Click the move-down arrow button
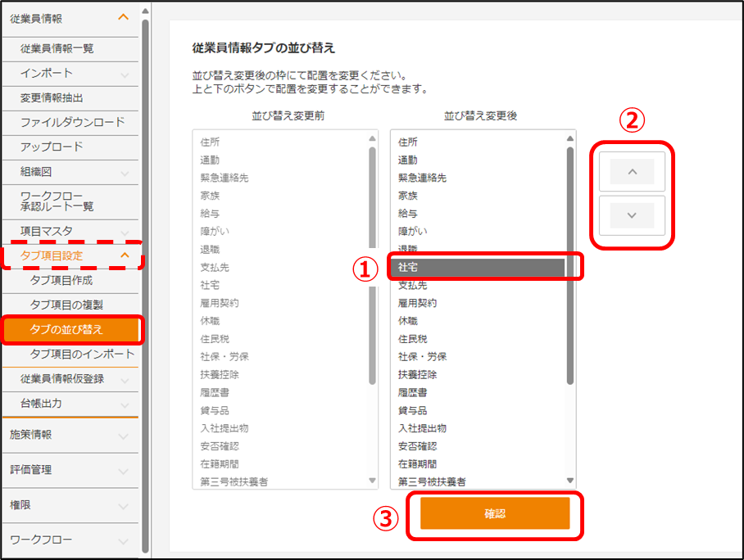 632,215
